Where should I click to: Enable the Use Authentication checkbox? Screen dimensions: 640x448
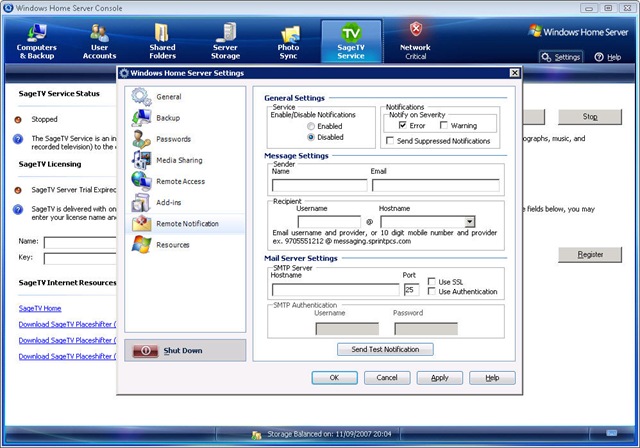coord(431,291)
